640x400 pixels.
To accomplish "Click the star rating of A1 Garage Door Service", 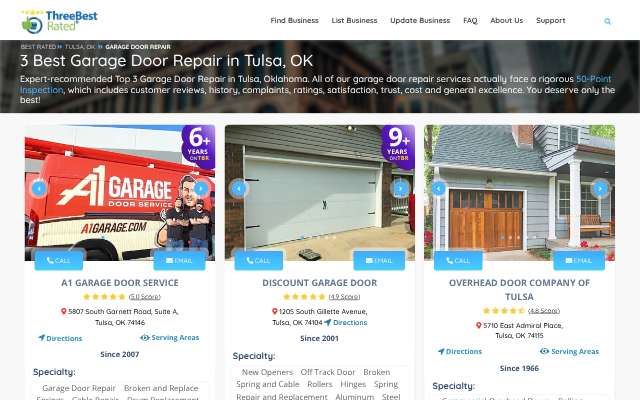I will tap(104, 297).
